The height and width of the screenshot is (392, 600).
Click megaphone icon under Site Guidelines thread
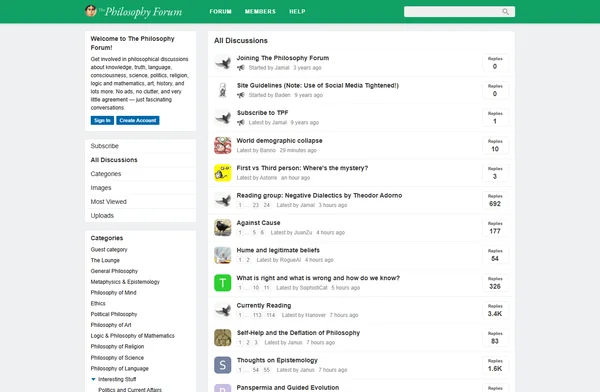coord(241,95)
